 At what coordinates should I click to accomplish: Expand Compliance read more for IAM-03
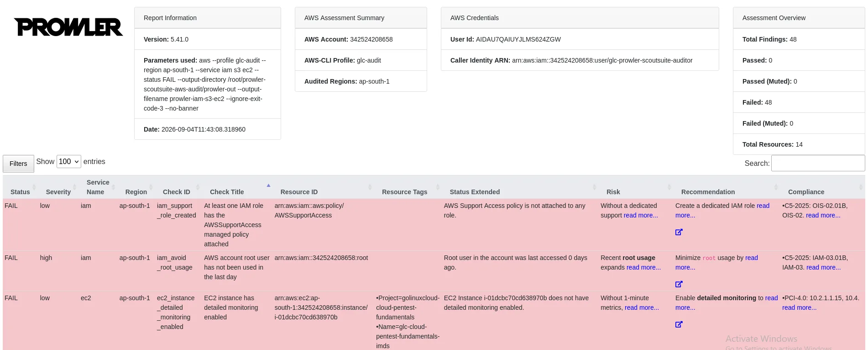click(x=823, y=267)
